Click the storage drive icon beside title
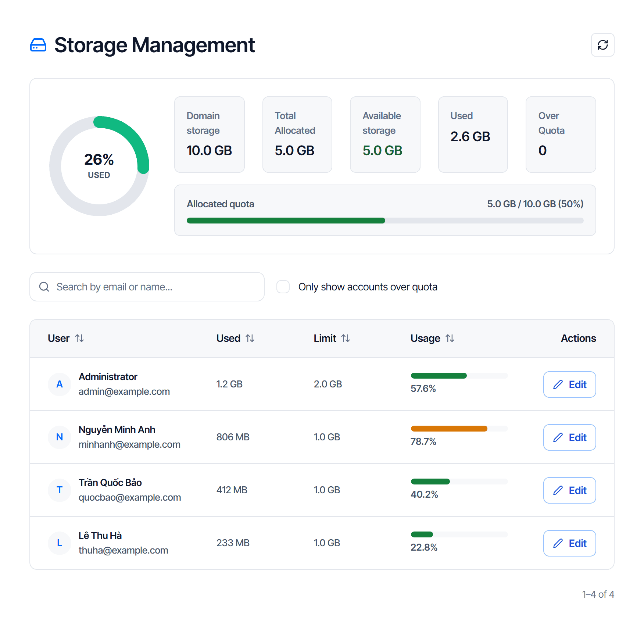The image size is (644, 644). [38, 45]
